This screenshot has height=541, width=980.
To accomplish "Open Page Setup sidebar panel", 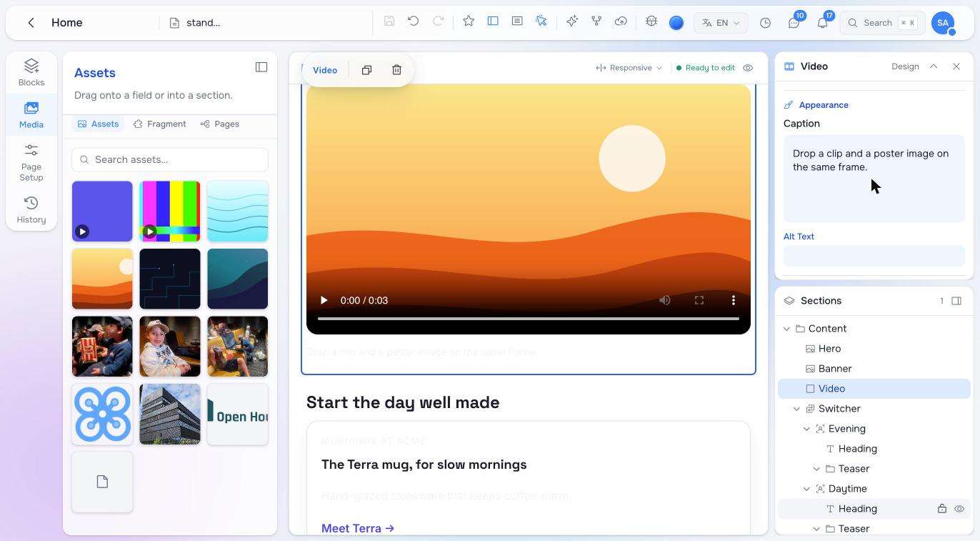I will [x=31, y=162].
